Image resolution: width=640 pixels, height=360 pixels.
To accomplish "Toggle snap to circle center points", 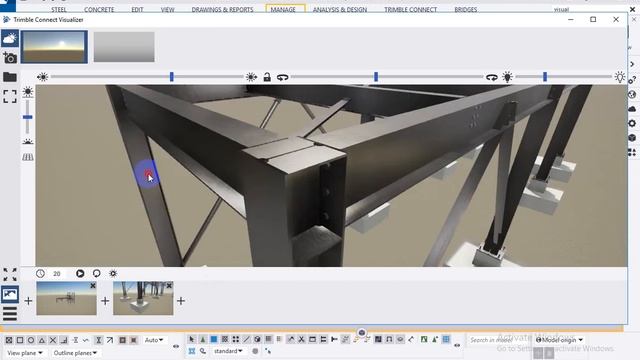I will (31, 340).
